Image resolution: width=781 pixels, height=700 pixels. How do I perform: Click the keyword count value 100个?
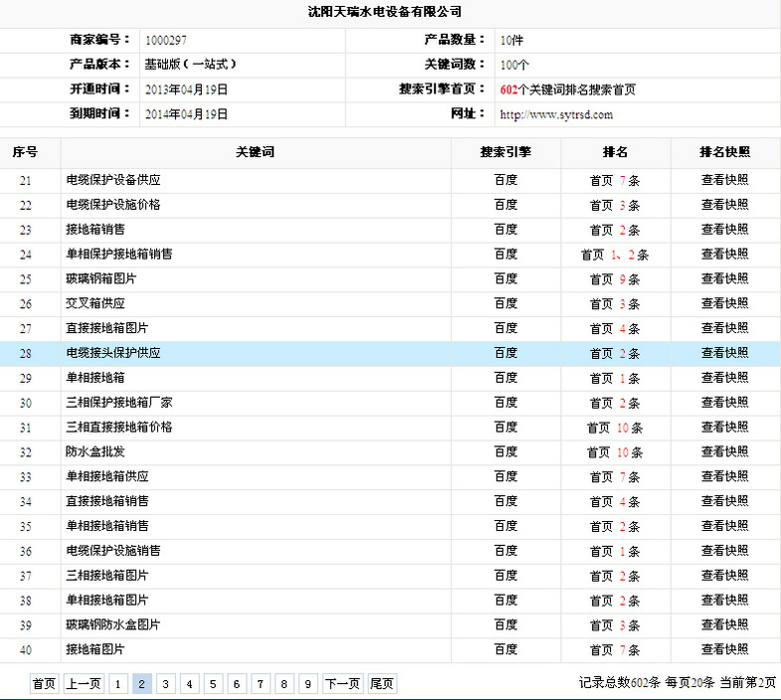click(514, 65)
